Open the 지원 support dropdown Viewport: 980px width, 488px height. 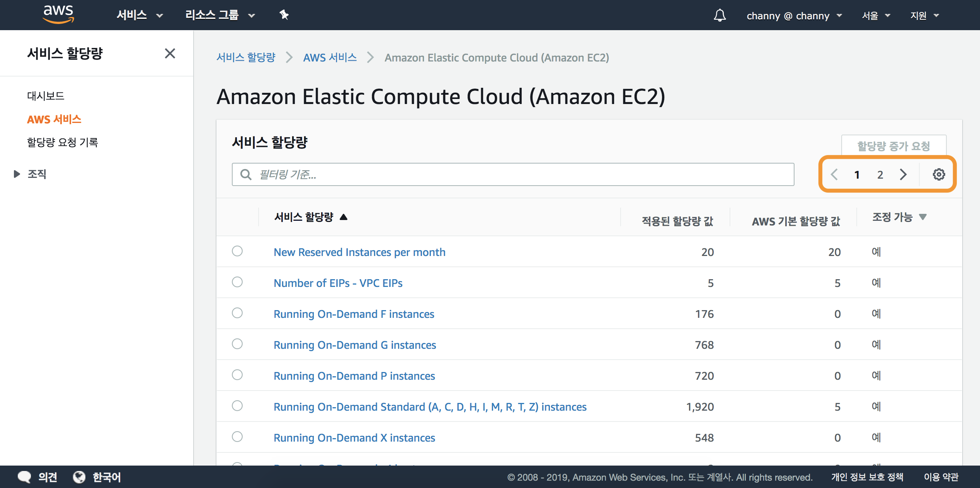point(924,16)
